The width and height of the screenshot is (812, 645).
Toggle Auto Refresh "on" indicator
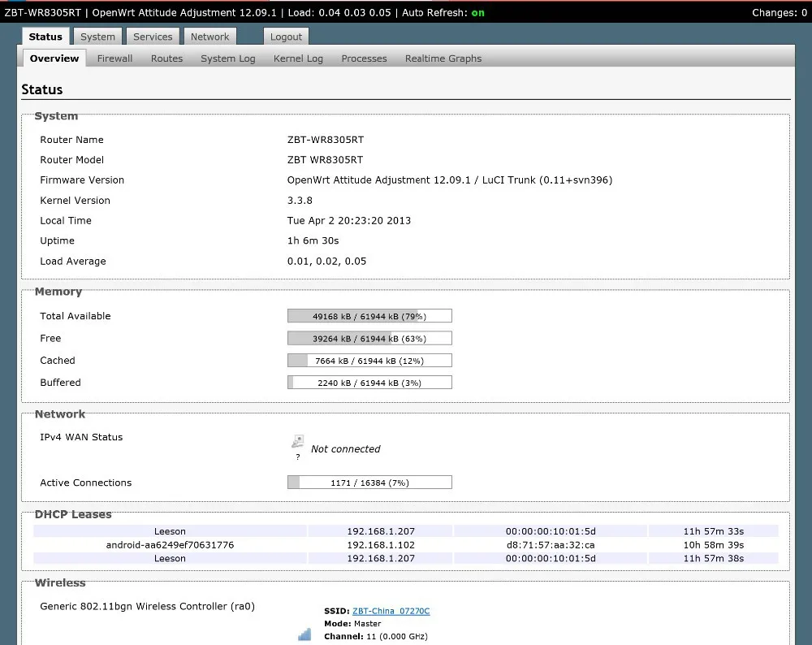coord(478,12)
